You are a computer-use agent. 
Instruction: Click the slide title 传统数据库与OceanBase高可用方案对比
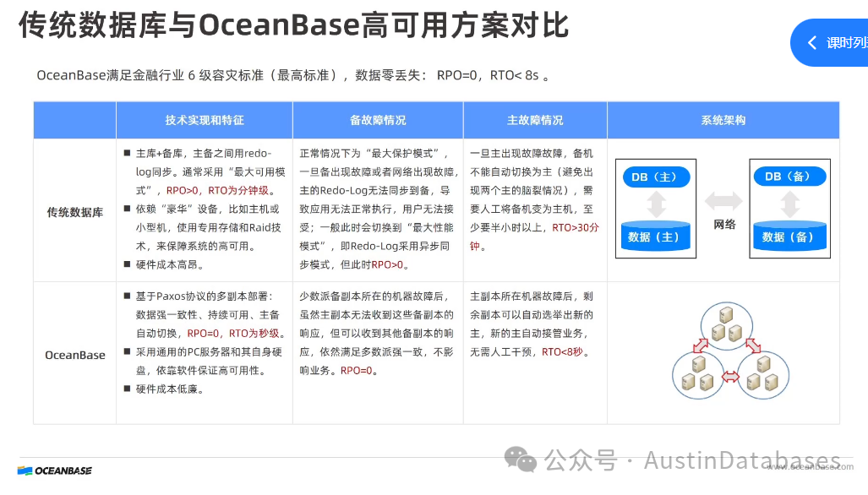pos(293,25)
